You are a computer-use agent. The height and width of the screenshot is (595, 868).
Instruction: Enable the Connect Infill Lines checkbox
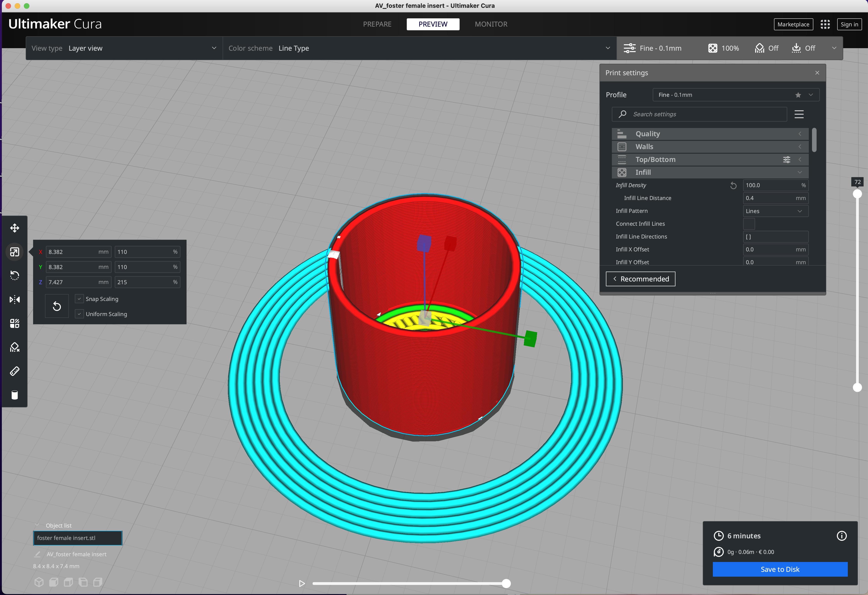click(749, 224)
